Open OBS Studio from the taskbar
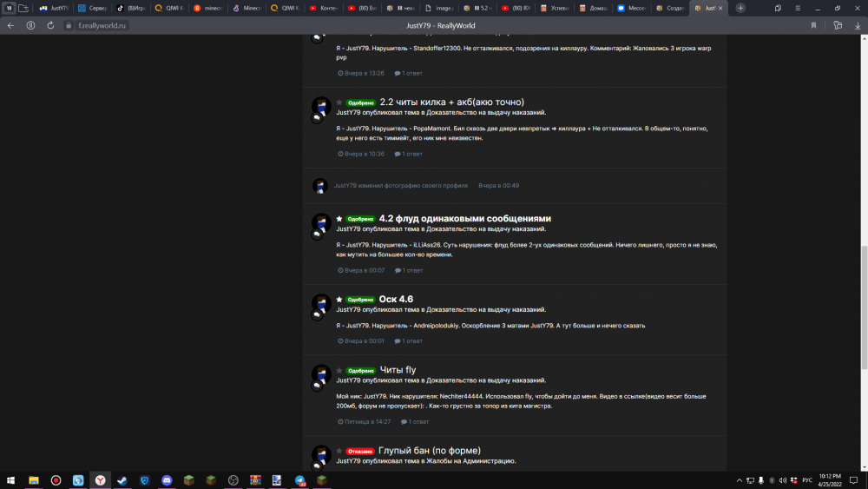The width and height of the screenshot is (868, 489). pyautogui.click(x=233, y=480)
